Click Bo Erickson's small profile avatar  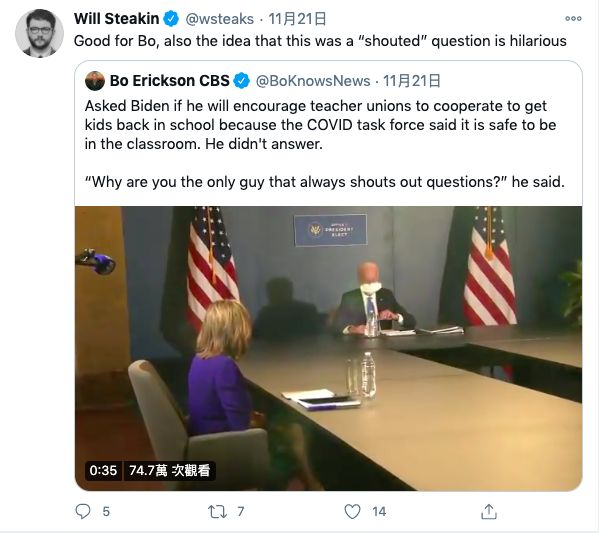click(95, 81)
